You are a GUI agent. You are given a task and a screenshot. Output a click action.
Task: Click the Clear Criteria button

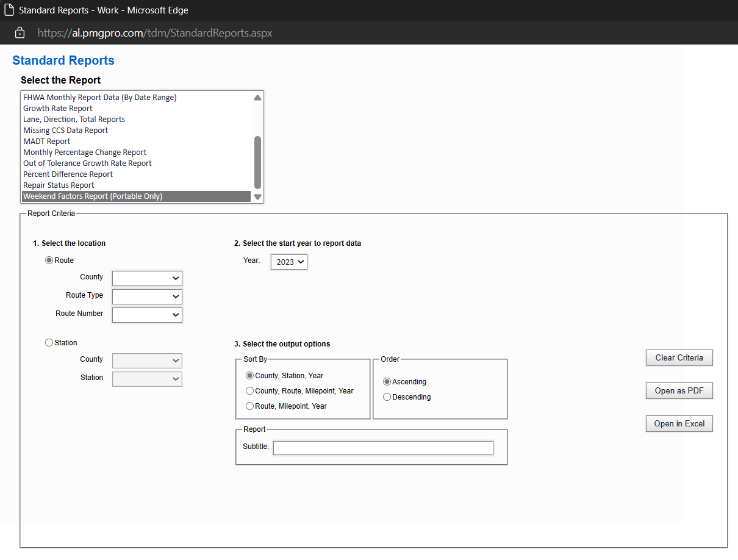[x=679, y=358]
